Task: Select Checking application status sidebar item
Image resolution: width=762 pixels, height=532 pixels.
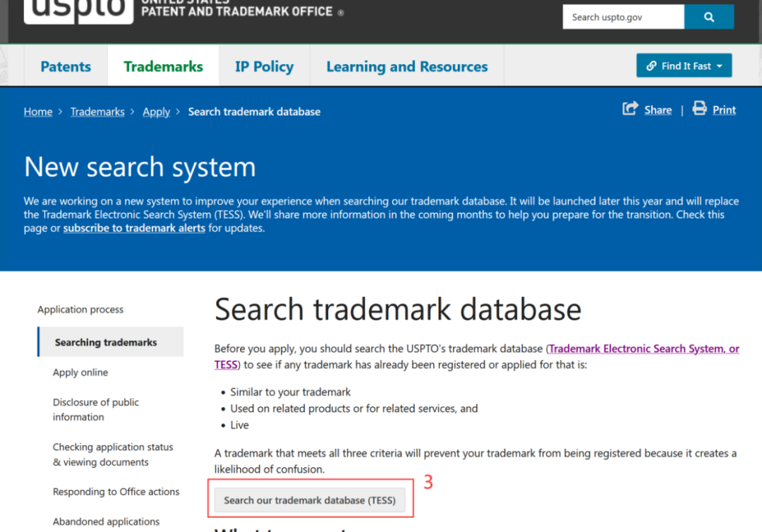Action: click(113, 454)
